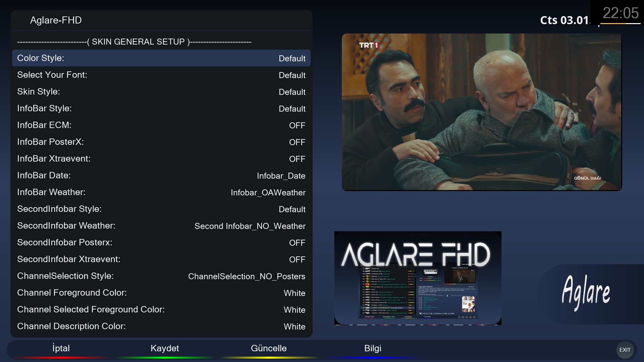
Task: Toggle InfoBar PosterX on or off
Action: click(161, 142)
